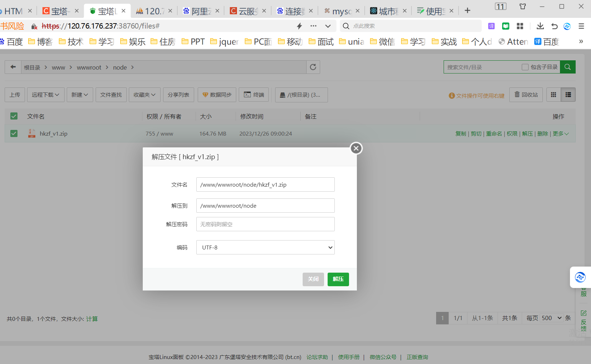
Task: Uncheck the hkzf_v1.zip row checkbox
Action: coord(14,133)
